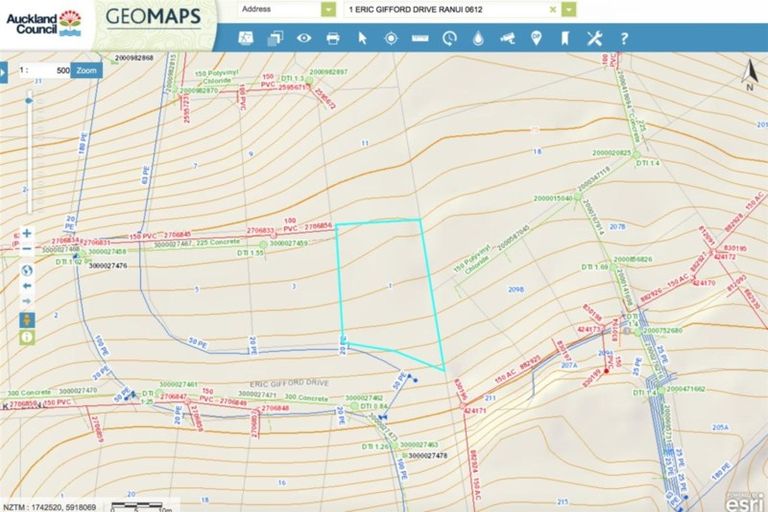Viewport: 768px width, 512px height.
Task: Open the basemap gallery icon
Action: point(246,38)
